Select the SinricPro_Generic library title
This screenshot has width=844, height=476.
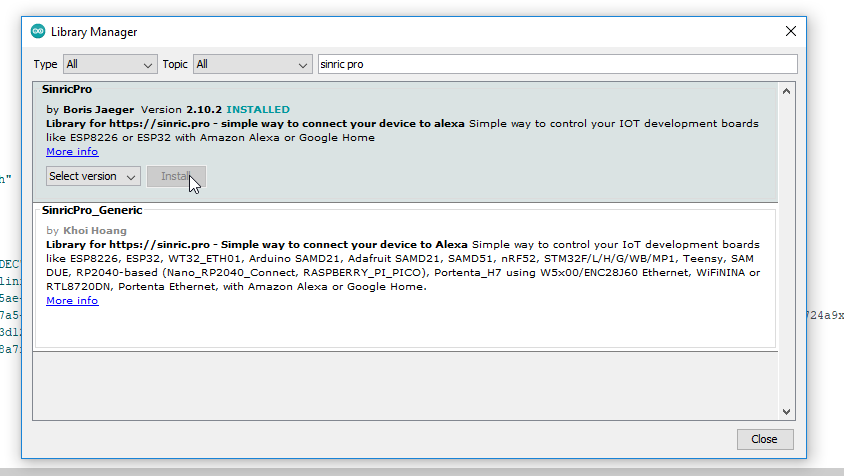pos(92,211)
